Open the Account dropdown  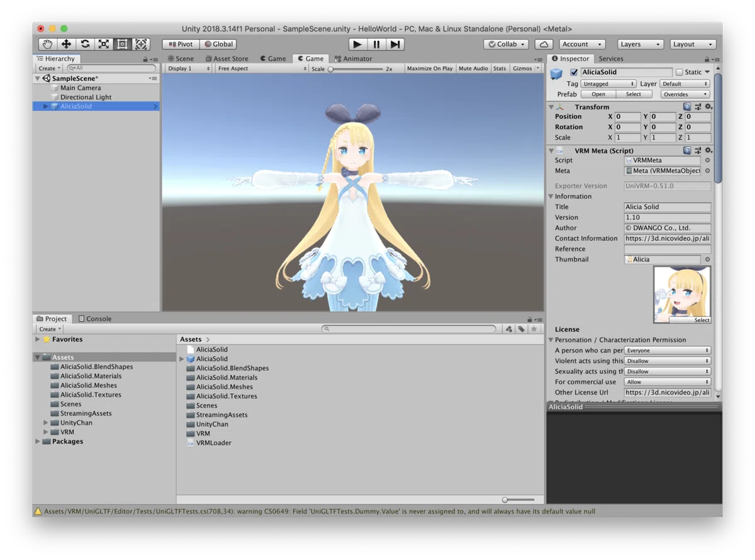582,44
